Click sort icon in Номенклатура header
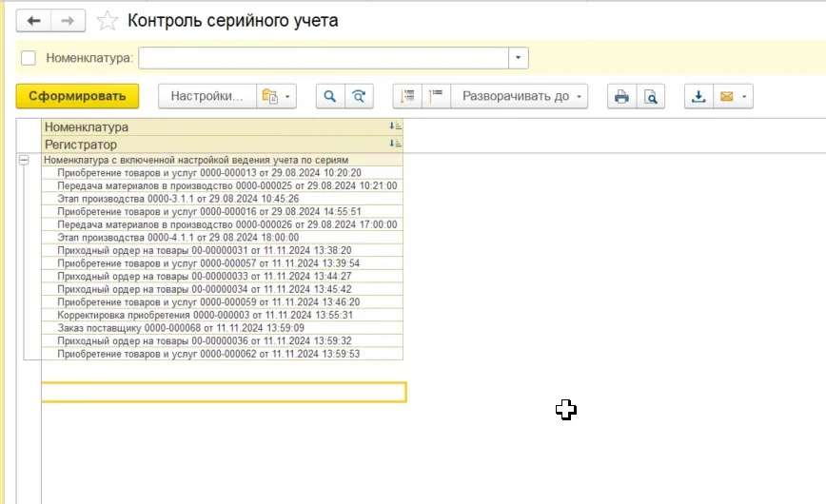 [395, 126]
